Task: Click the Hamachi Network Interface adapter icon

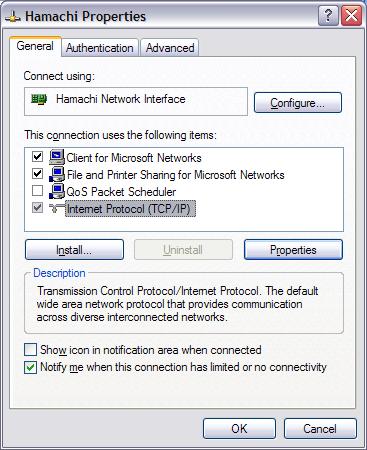Action: pos(39,99)
